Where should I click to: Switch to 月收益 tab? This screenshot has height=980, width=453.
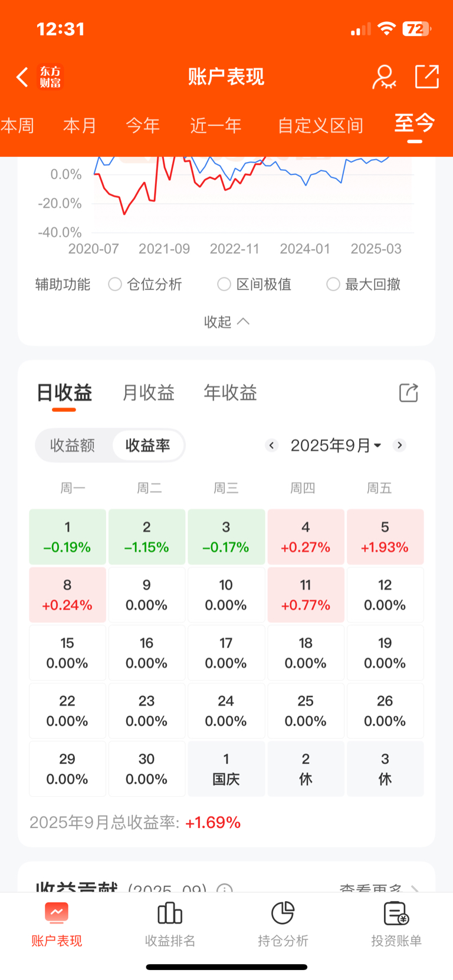tap(148, 392)
